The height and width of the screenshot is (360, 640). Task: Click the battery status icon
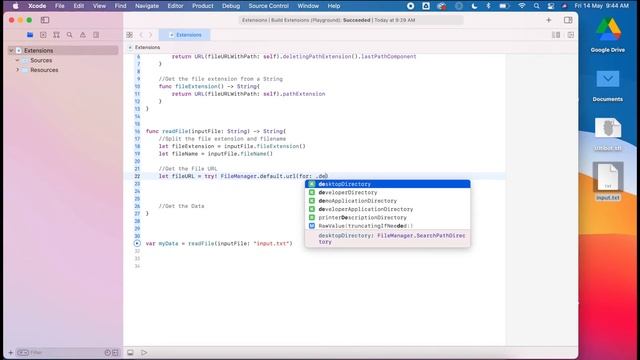click(x=504, y=6)
